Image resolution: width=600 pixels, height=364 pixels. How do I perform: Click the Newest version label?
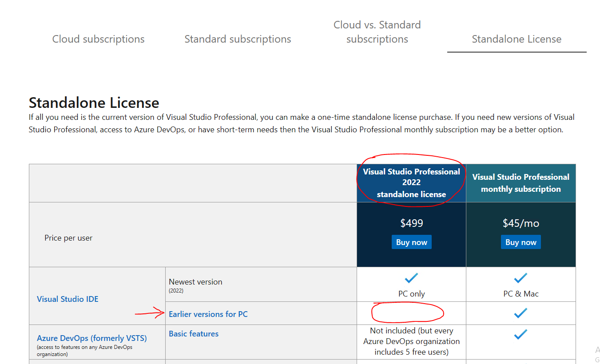coord(195,282)
